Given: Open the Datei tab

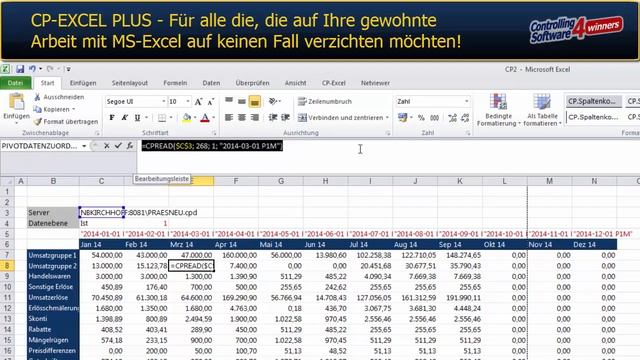Looking at the screenshot, I should pyautogui.click(x=16, y=83).
